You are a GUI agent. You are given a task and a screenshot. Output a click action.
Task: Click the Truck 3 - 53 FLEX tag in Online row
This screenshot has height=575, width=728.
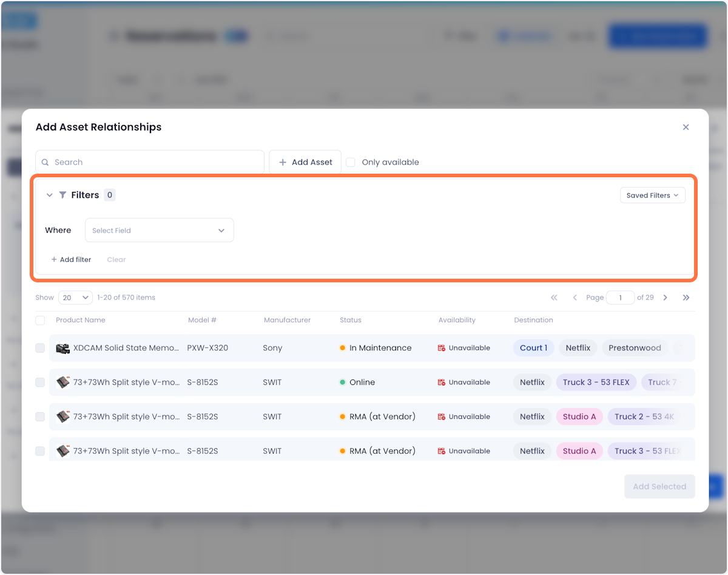597,383
